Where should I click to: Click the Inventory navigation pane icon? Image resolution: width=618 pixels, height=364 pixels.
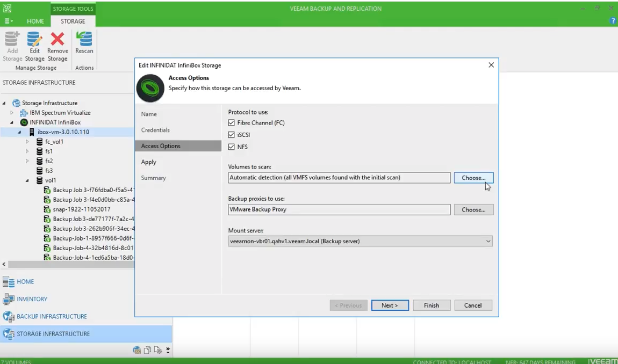coord(8,299)
